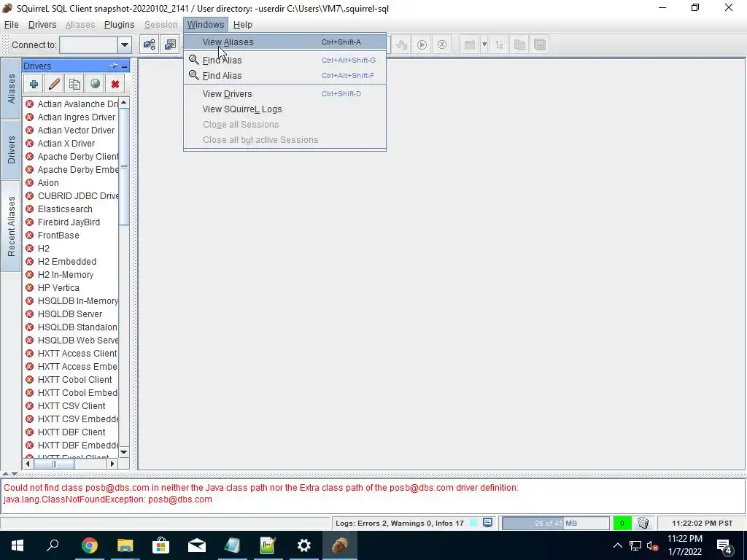Click Logs: Errors 2 status text
The height and width of the screenshot is (560, 747).
399,523
